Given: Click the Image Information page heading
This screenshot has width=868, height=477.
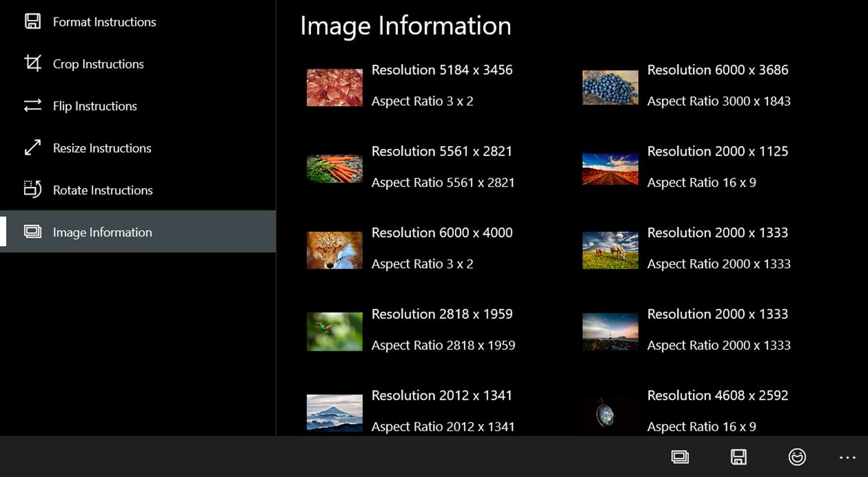Looking at the screenshot, I should point(406,26).
